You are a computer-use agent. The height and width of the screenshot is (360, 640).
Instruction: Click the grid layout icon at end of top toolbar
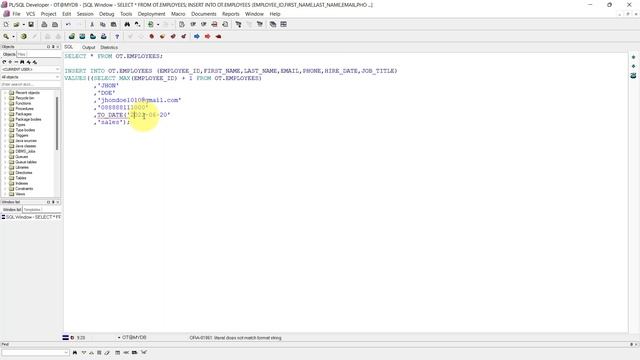283,24
